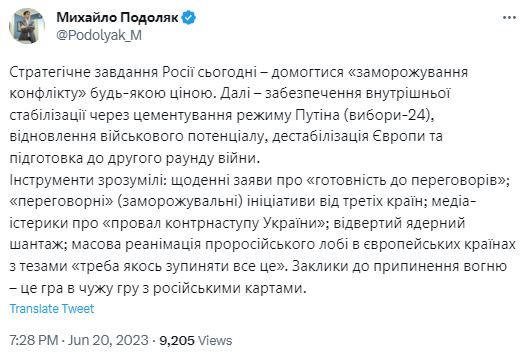
Task: Click tweet line starting "стабілізації через цементування"
Action: coord(222,116)
